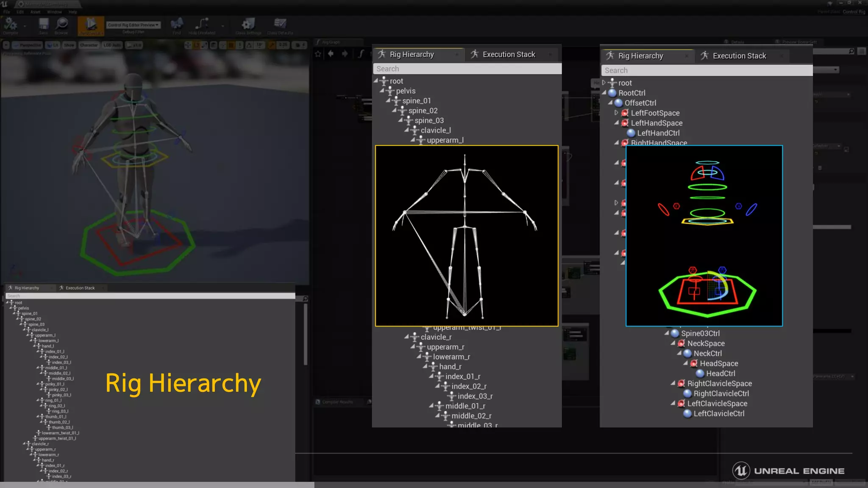Screen dimensions: 868x488
Task: Click the lowerarm_r bone icon in enlarged panel
Action: pyautogui.click(x=427, y=357)
